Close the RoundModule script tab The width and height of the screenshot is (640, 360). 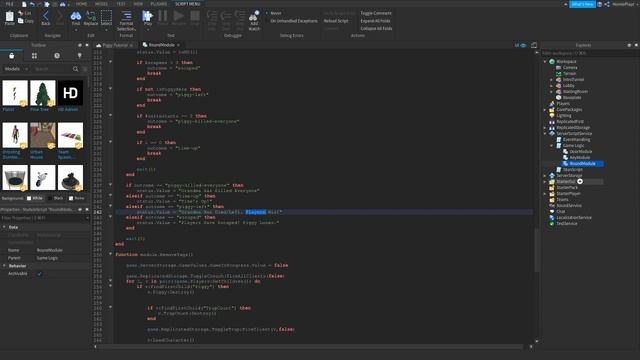(178, 45)
